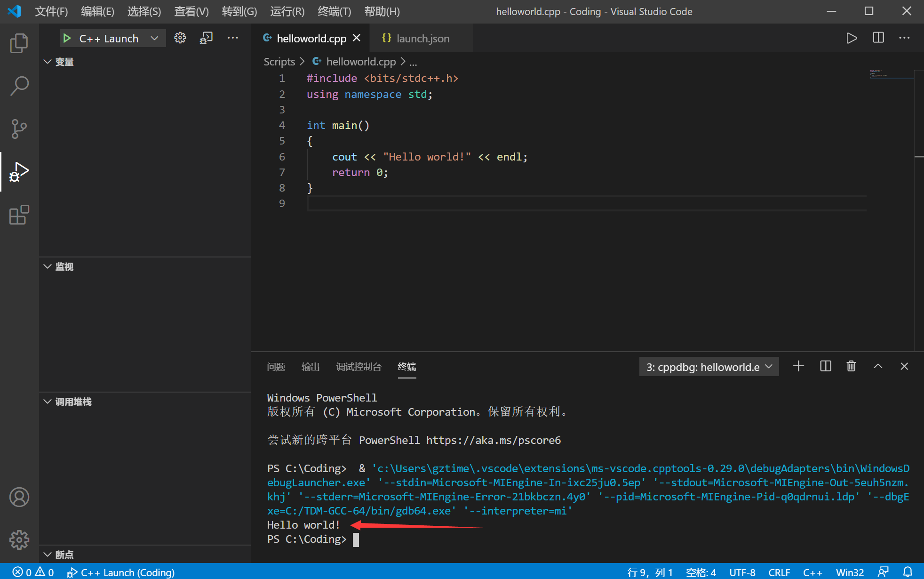Click CRLF line ending in status bar
The width and height of the screenshot is (924, 579).
[x=779, y=572]
